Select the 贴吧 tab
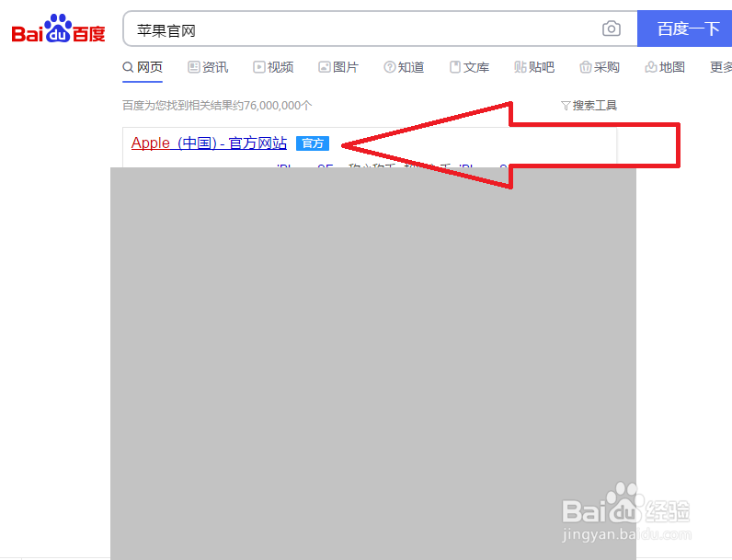Screen dimensions: 732x560 pyautogui.click(x=534, y=67)
